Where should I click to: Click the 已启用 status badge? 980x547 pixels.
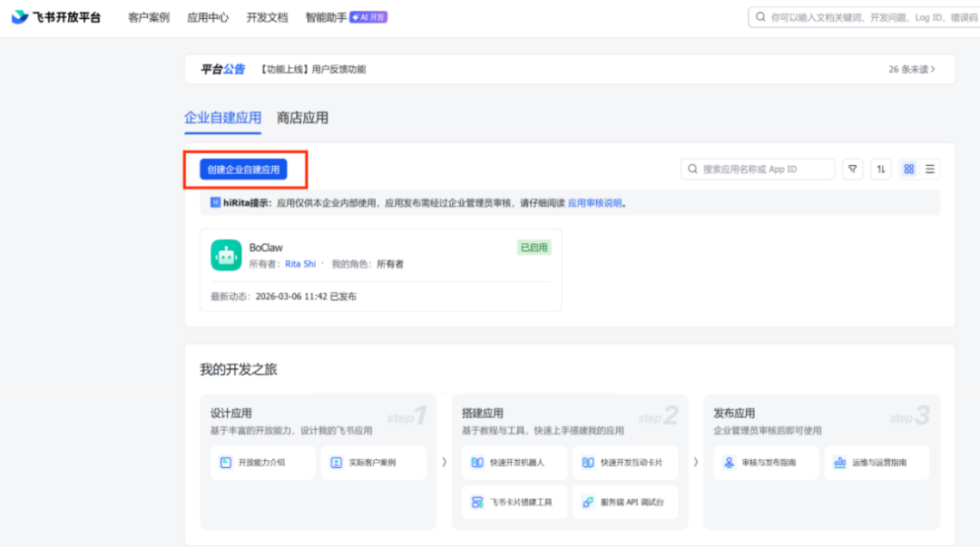(534, 248)
